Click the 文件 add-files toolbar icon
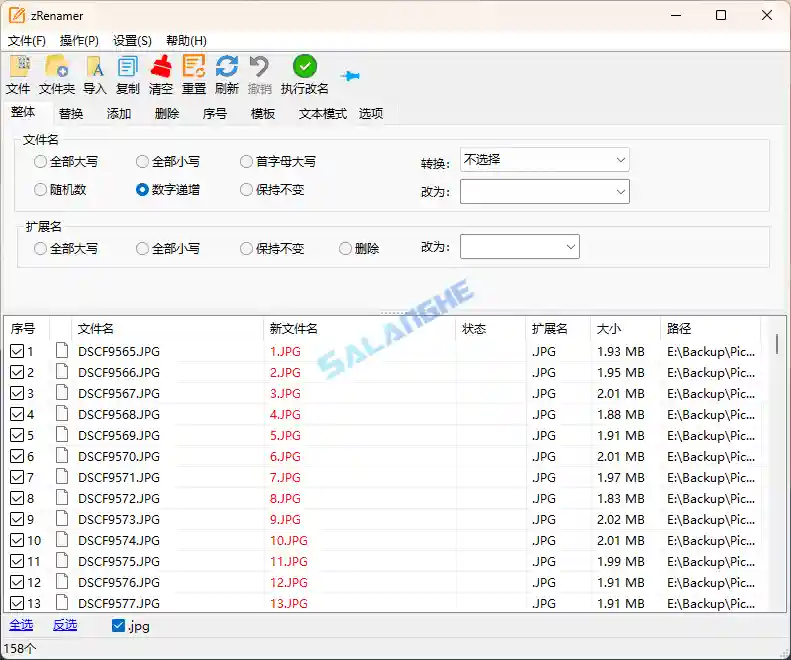This screenshot has height=660, width=791. pyautogui.click(x=20, y=67)
